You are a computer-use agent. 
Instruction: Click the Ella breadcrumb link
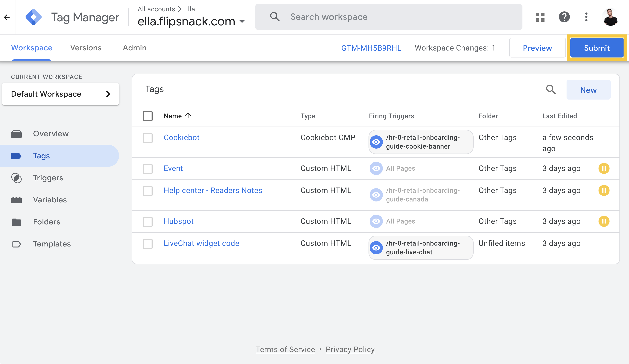(189, 9)
